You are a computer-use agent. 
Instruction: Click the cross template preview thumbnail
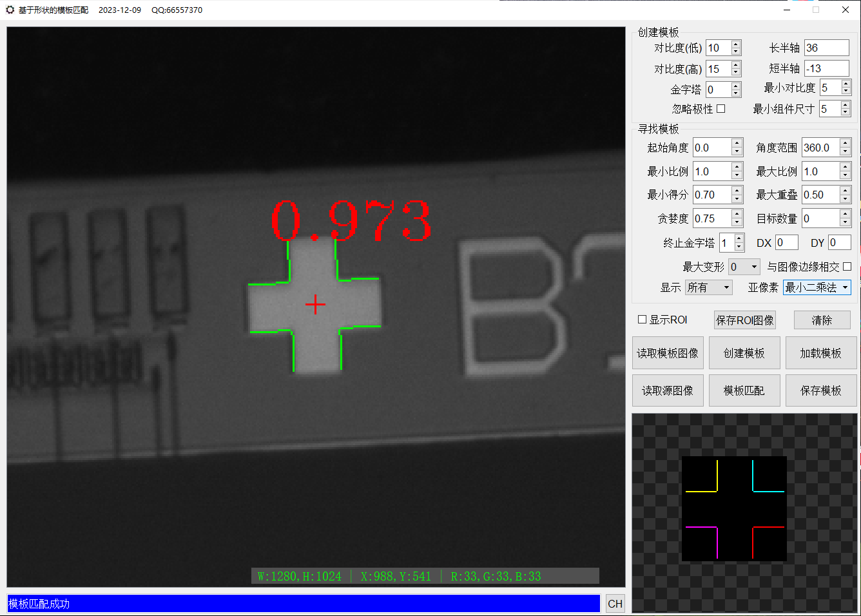734,509
